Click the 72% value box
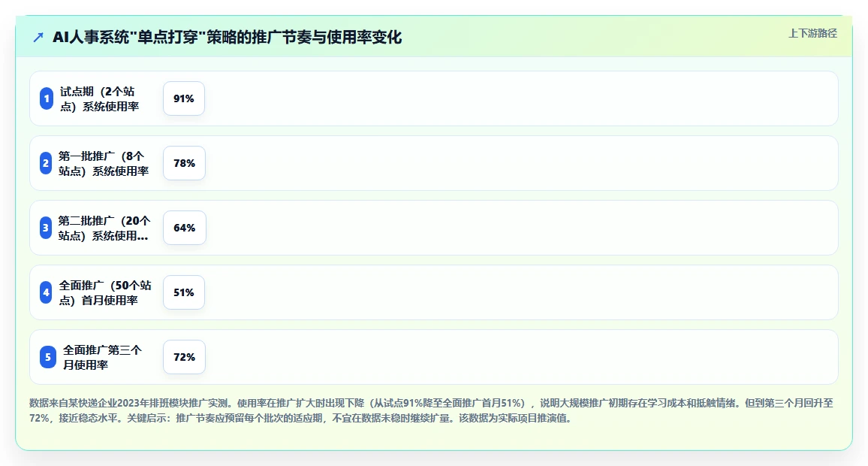 [x=185, y=358]
